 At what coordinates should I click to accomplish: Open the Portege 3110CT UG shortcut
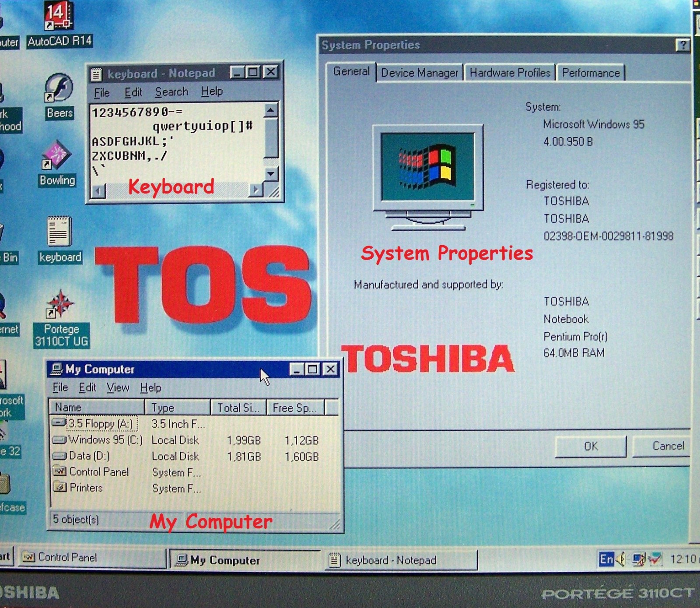tap(61, 319)
